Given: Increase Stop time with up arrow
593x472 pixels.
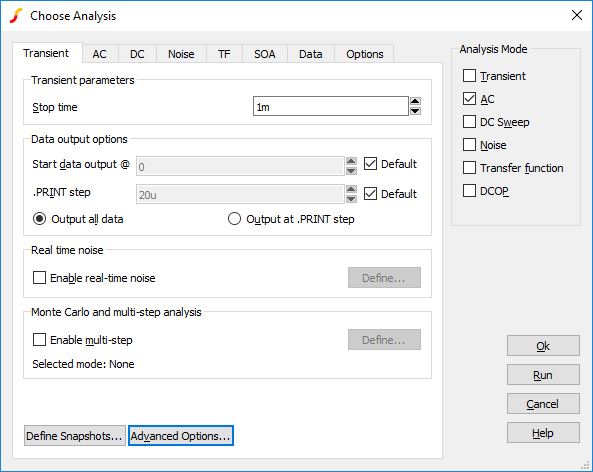Looking at the screenshot, I should pyautogui.click(x=415, y=101).
